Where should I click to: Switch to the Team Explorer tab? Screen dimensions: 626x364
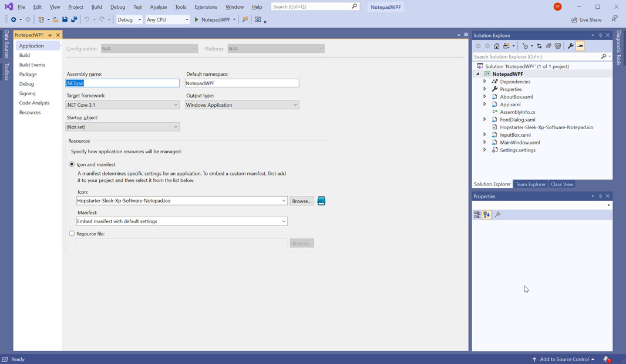pos(530,184)
